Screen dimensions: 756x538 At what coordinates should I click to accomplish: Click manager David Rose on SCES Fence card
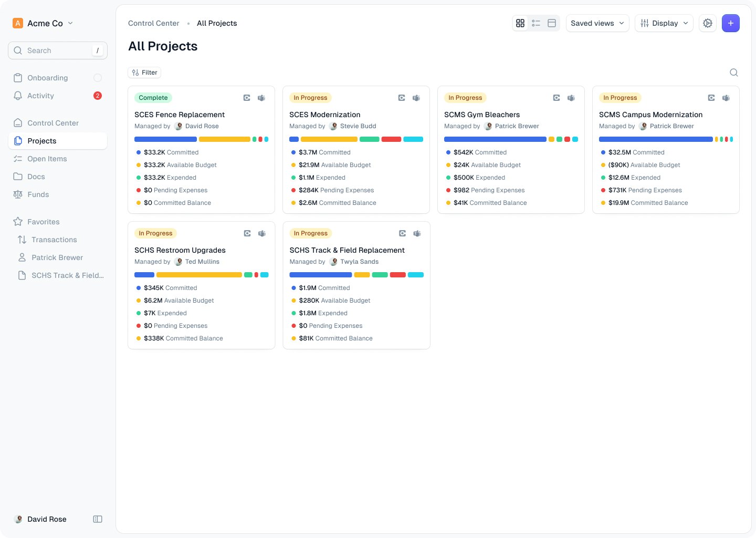click(x=202, y=126)
